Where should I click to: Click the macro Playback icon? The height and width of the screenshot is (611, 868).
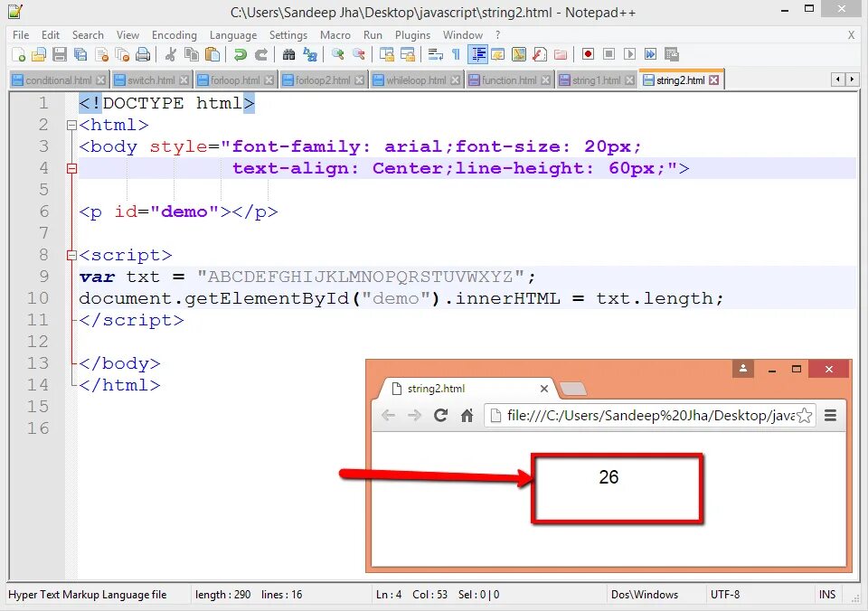[x=629, y=54]
